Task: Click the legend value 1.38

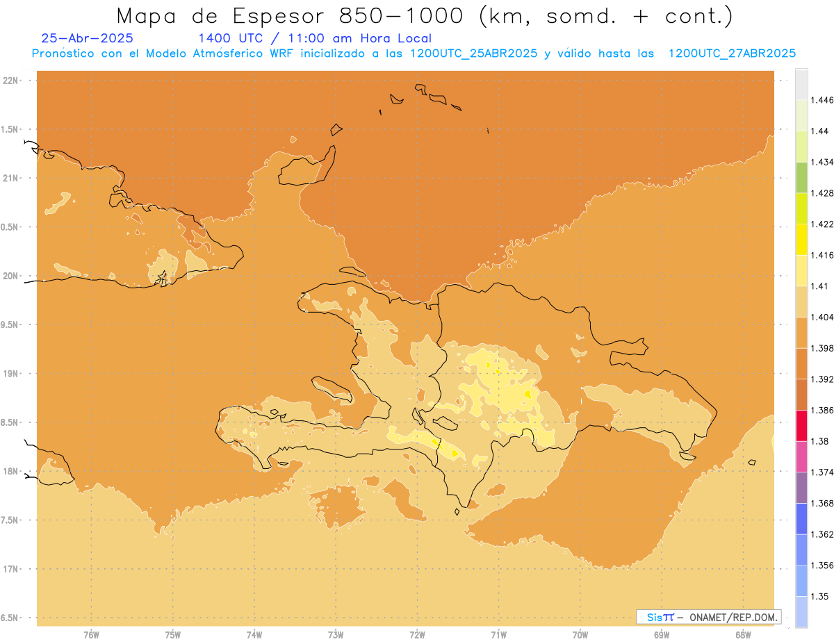Action: tap(820, 441)
